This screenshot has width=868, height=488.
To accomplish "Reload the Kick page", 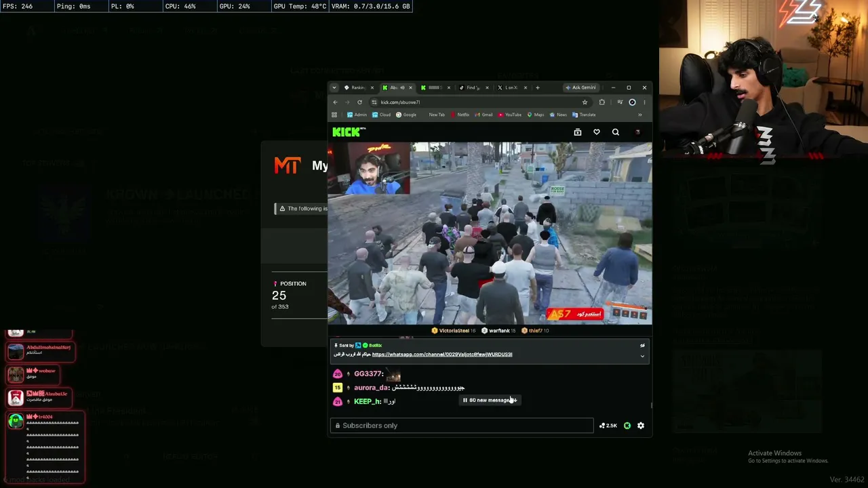I will coord(359,102).
